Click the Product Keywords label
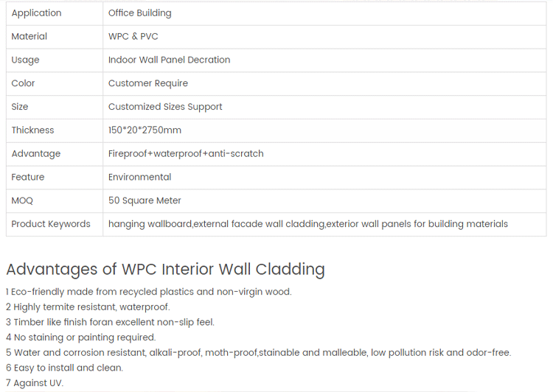This screenshot has height=392, width=553. (51, 224)
